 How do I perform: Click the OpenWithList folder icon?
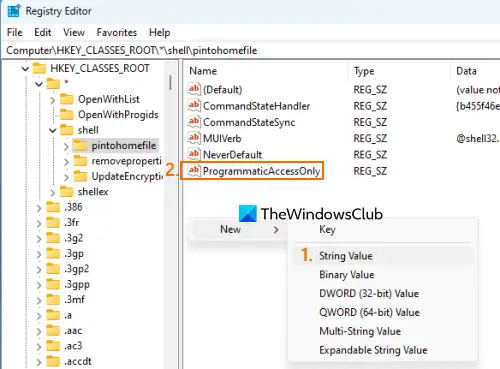[x=67, y=99]
